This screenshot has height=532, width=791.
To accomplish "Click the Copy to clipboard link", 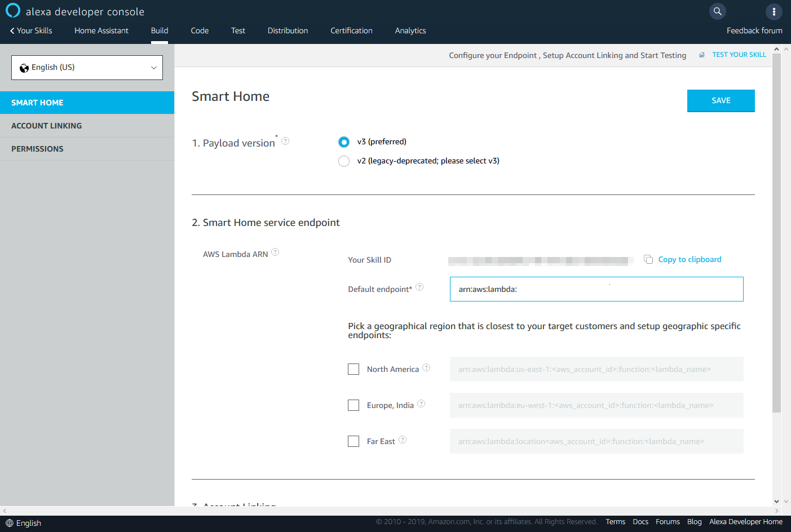I will [x=690, y=259].
